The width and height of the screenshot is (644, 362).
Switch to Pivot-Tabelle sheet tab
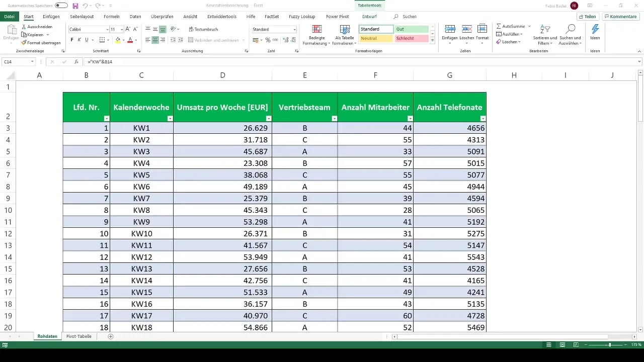click(x=79, y=336)
